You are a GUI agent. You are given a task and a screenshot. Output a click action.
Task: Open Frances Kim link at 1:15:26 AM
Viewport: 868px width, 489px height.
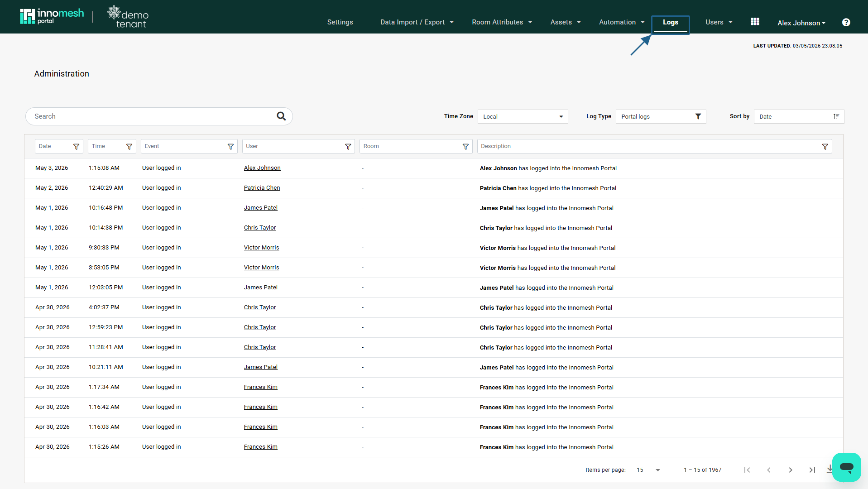tap(260, 447)
